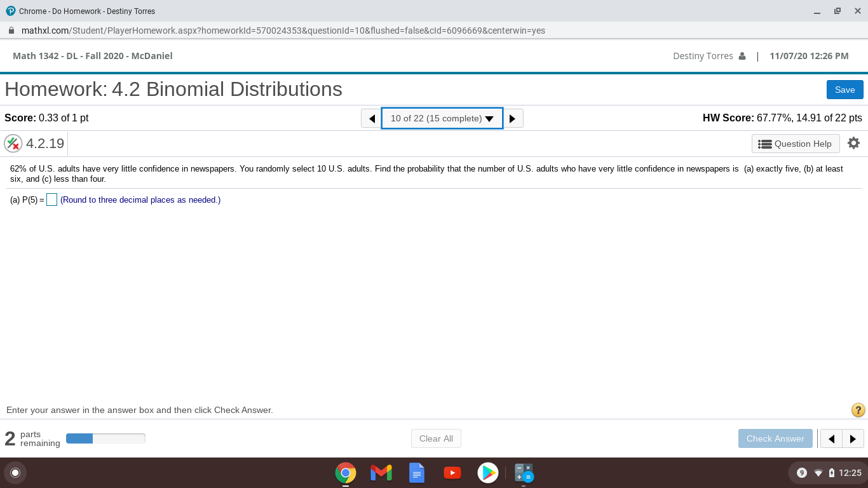Viewport: 868px width, 488px height.
Task: Click the Wi-Fi status icon in tray
Action: click(818, 473)
